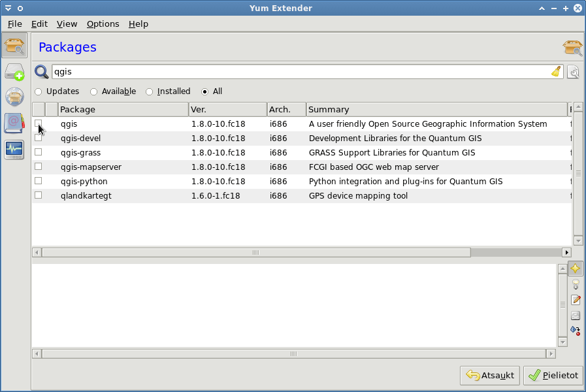Click package list scroll right arrow
Image resolution: width=586 pixels, height=392 pixels.
coord(566,253)
